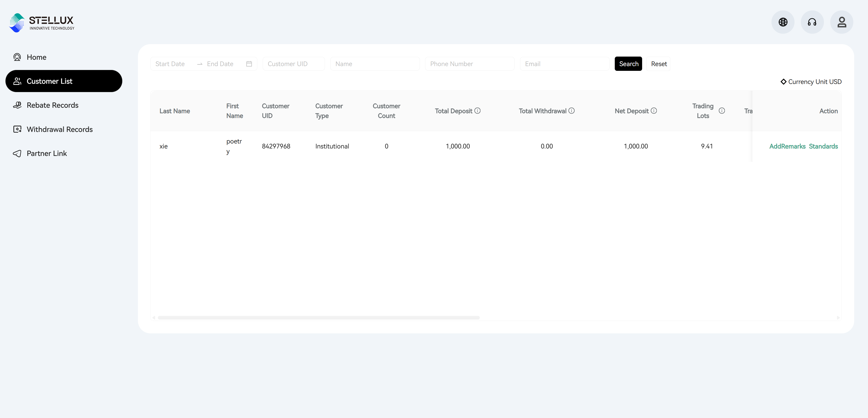Click the Customer UID column header
Image resolution: width=868 pixels, height=418 pixels.
(x=275, y=111)
